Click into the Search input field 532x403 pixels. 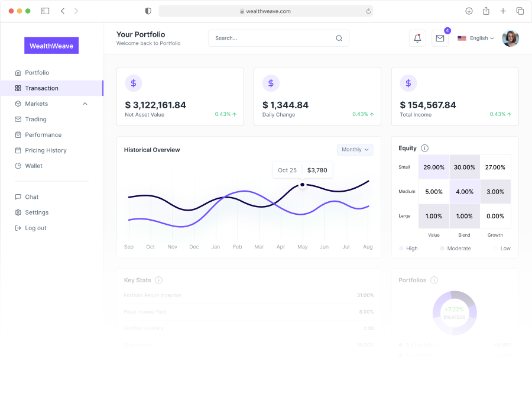click(272, 38)
